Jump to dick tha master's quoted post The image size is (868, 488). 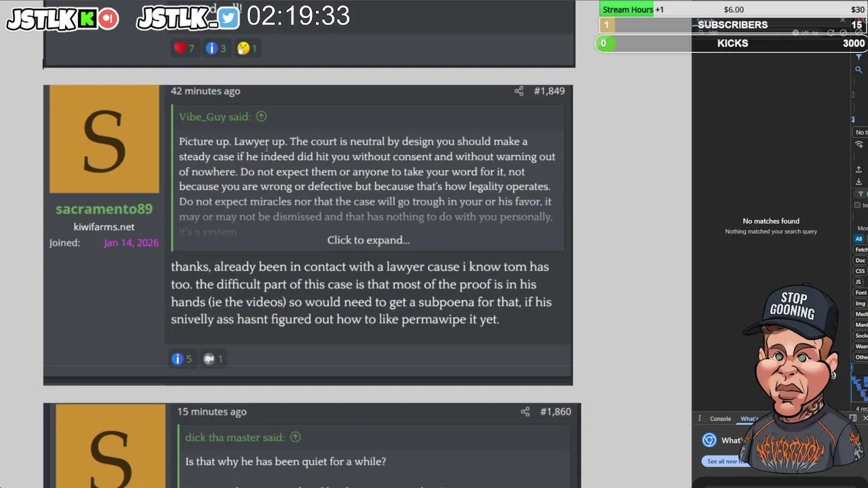295,437
